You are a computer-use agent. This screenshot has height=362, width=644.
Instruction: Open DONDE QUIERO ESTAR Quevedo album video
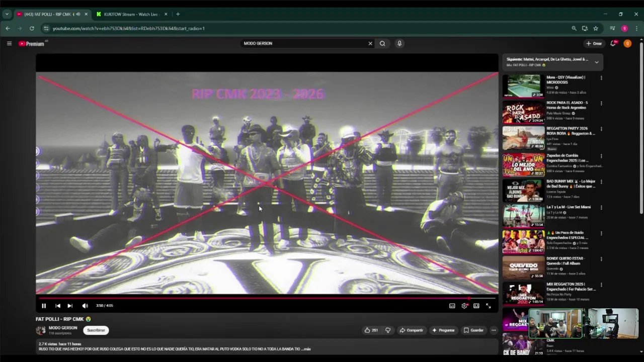pos(523,267)
